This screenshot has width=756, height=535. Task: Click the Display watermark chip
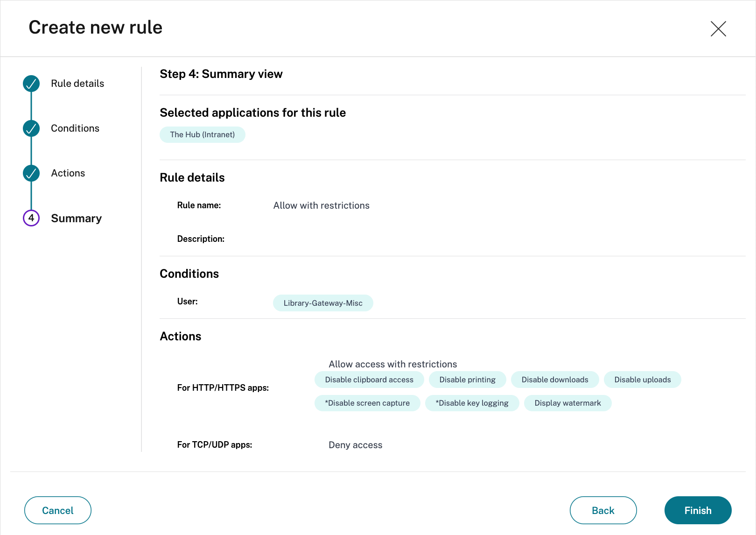567,403
